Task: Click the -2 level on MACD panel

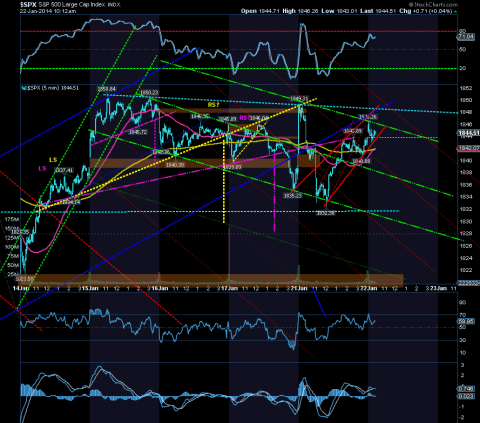Action: click(x=462, y=417)
